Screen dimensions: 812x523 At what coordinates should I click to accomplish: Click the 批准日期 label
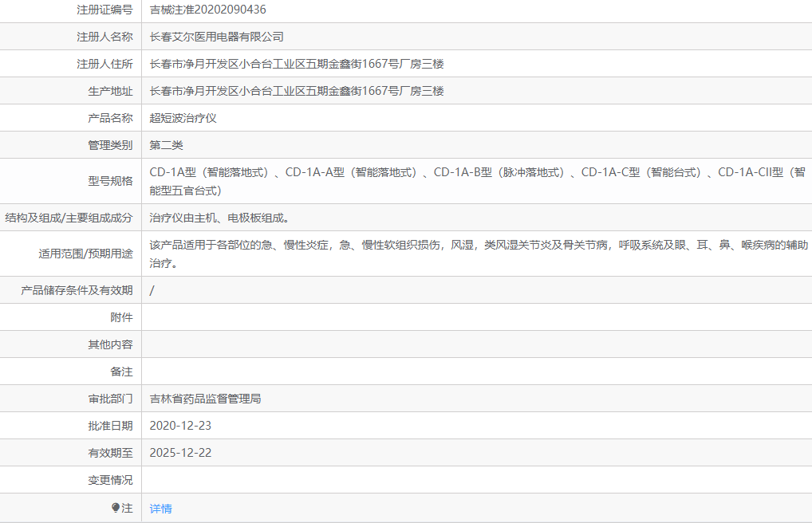tap(110, 426)
